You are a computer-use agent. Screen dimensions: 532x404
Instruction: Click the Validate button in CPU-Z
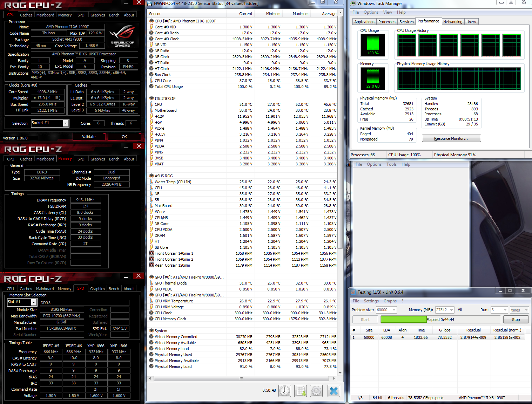point(89,137)
